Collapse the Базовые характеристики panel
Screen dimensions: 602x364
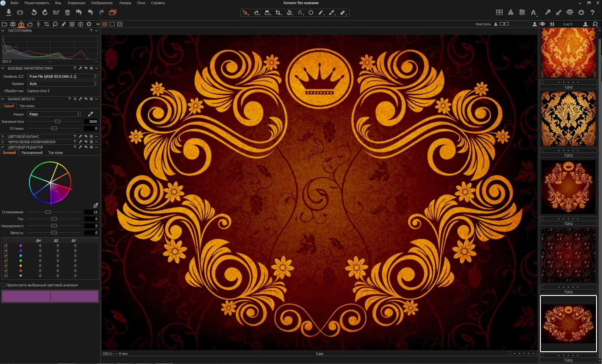pos(3,68)
